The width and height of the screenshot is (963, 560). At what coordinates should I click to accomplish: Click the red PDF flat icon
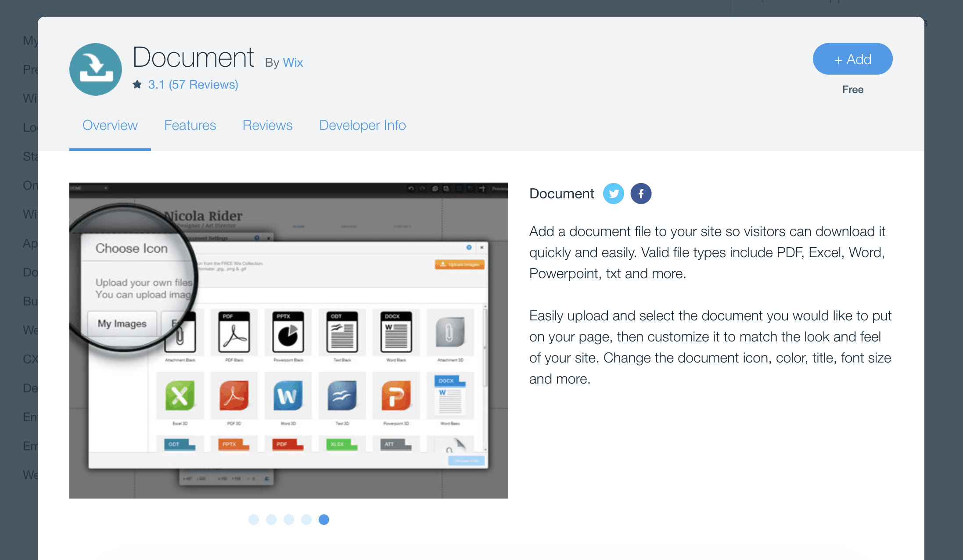tap(288, 444)
